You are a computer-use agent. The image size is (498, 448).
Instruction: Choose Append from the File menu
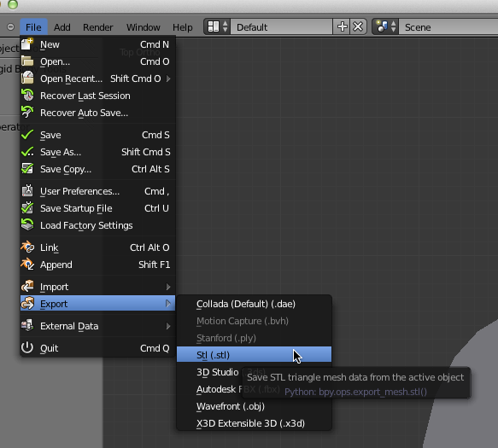[x=97, y=265]
